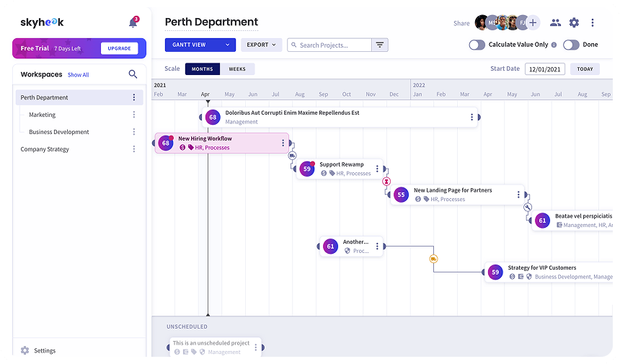Image resolution: width=620 pixels, height=364 pixels.
Task: Open the Gantt View dropdown
Action: (x=200, y=45)
